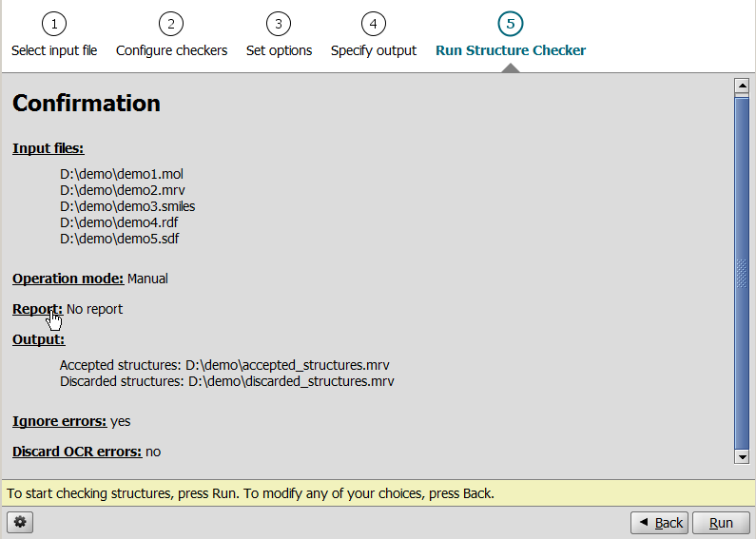
Task: Click the Report link
Action: (x=37, y=309)
